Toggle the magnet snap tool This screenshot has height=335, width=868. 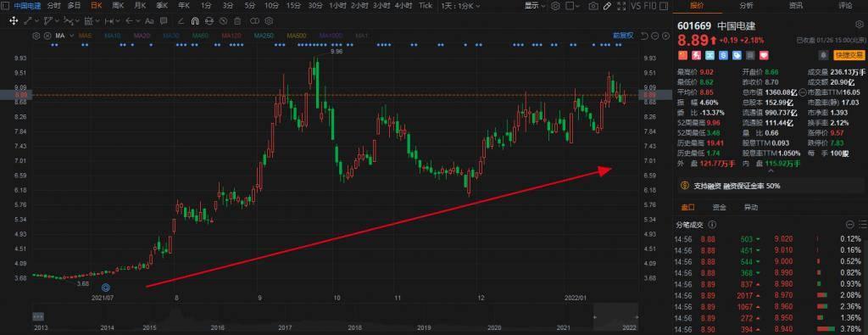(x=194, y=21)
